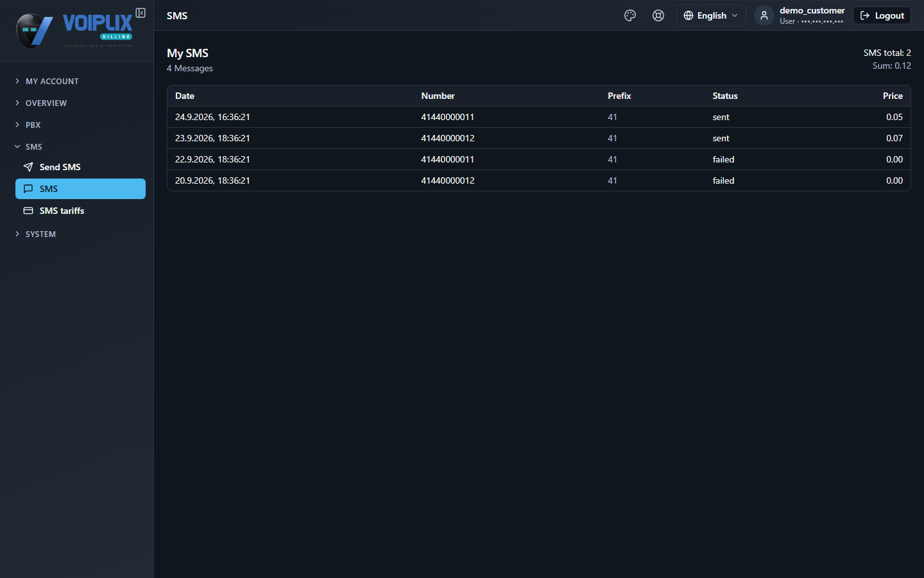
Task: Click the sent status in the 23.9.2026 row
Action: tap(721, 138)
